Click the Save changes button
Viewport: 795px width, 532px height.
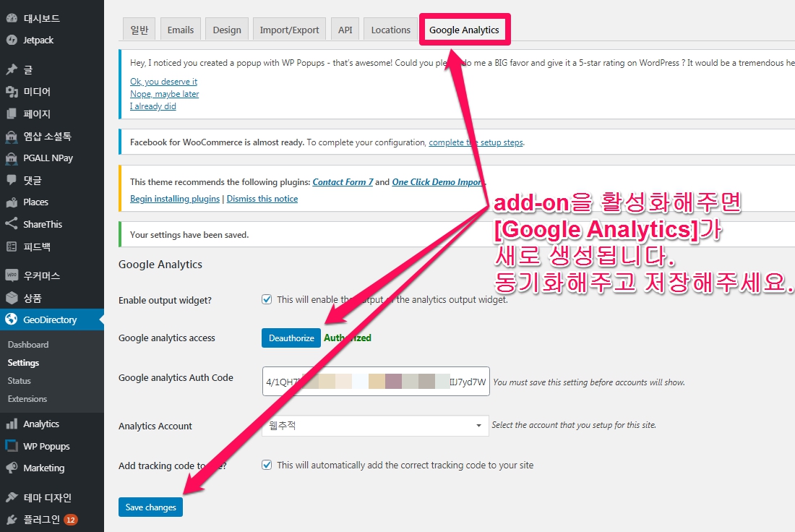click(150, 507)
